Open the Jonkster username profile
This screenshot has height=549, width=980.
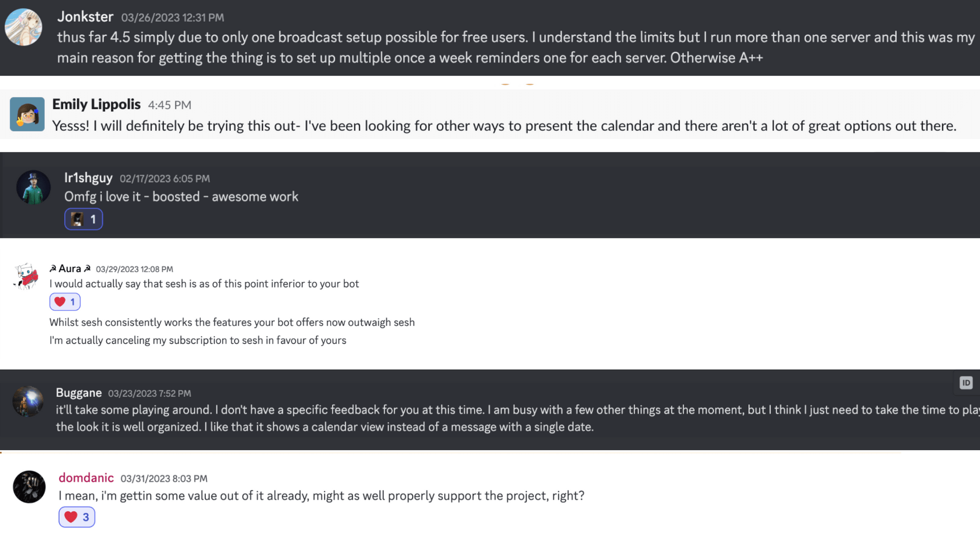click(x=85, y=17)
